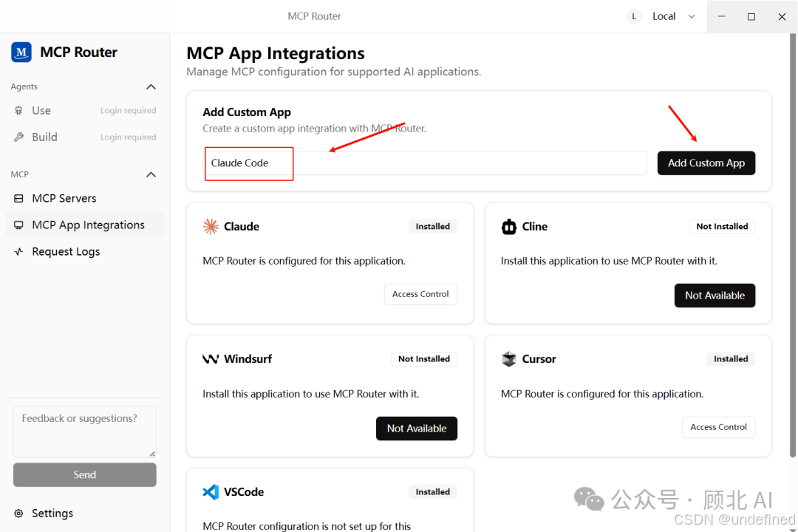Click the Feedback or suggestions text area
798x532 pixels.
tap(84, 432)
